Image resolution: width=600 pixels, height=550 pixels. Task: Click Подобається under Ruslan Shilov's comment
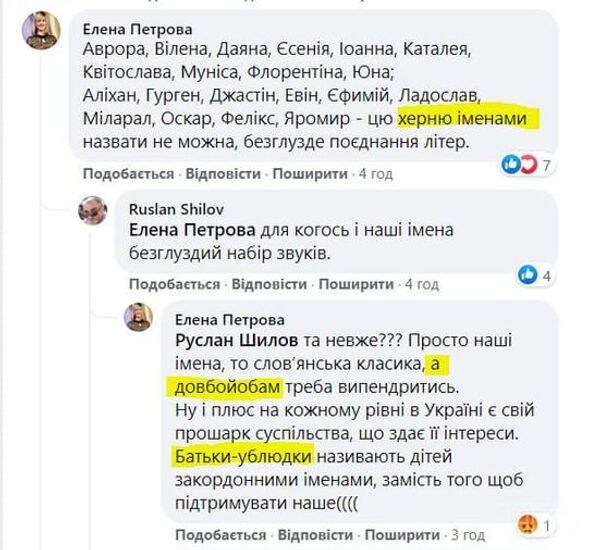click(174, 284)
